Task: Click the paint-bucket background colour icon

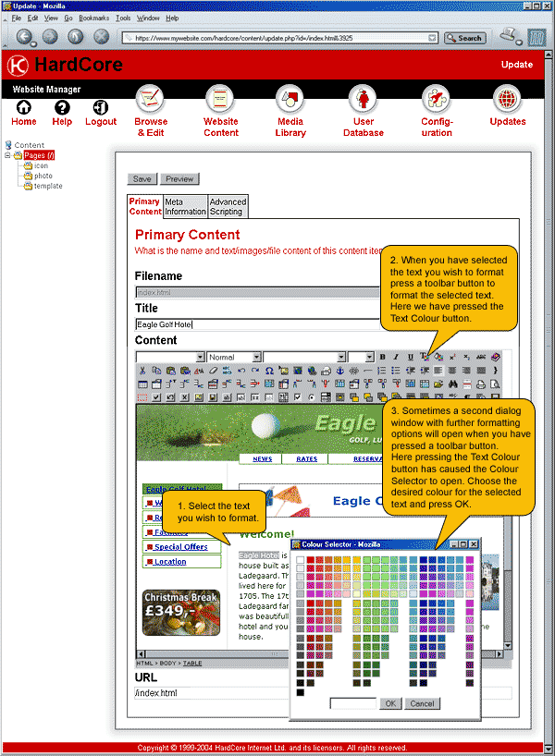Action: point(438,357)
